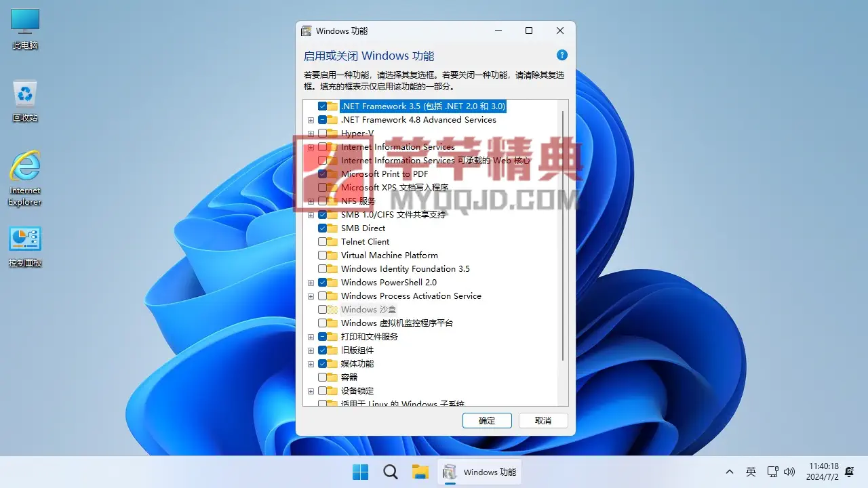Image resolution: width=868 pixels, height=488 pixels.
Task: Enable the Telnet Client checkbox
Action: pyautogui.click(x=322, y=242)
